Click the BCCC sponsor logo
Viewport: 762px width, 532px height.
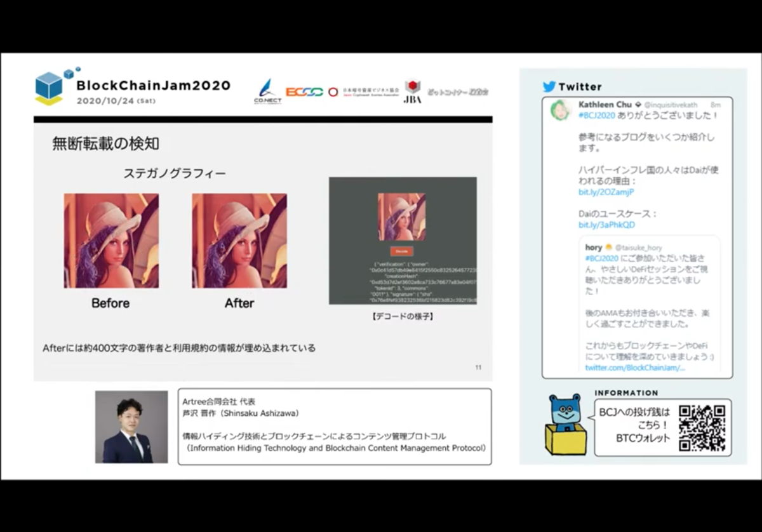coord(304,92)
